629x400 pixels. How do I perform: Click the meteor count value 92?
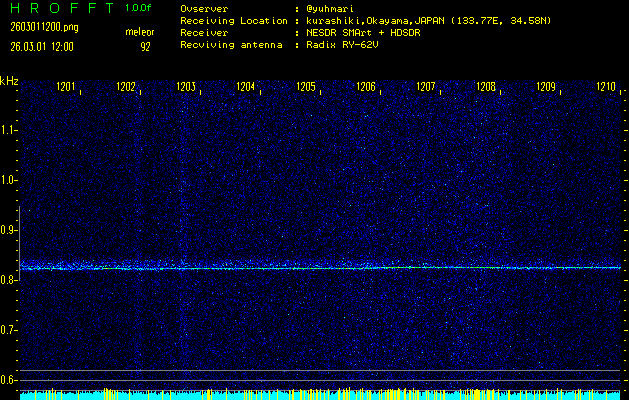(x=145, y=46)
